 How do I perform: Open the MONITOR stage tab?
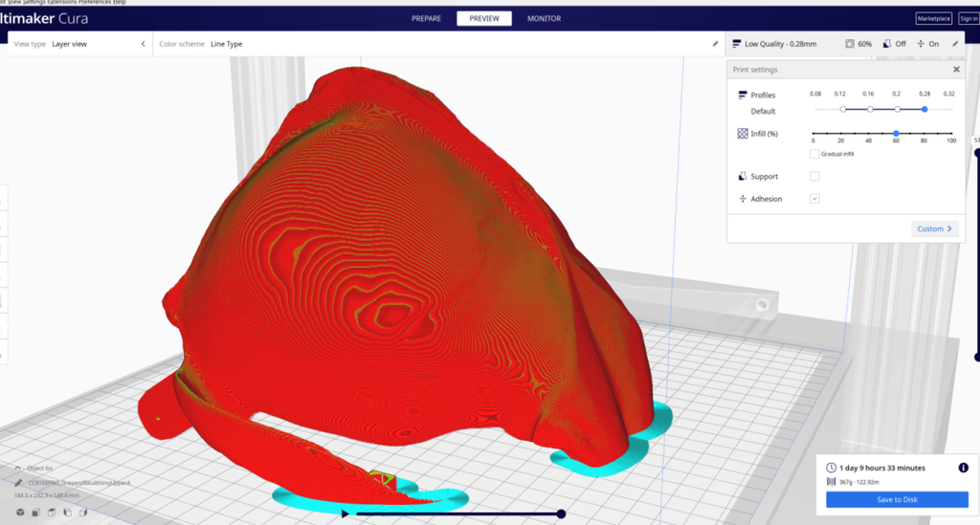544,19
